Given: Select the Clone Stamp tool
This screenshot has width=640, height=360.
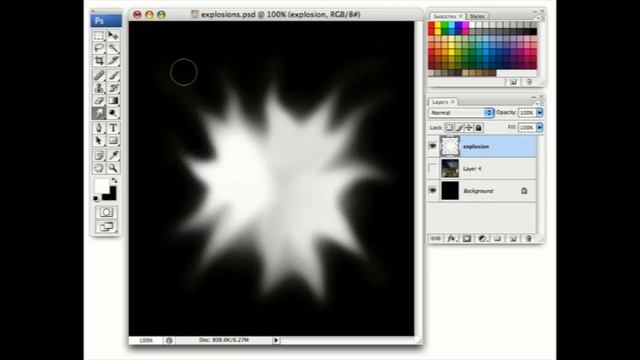Looking at the screenshot, I should 99,88.
